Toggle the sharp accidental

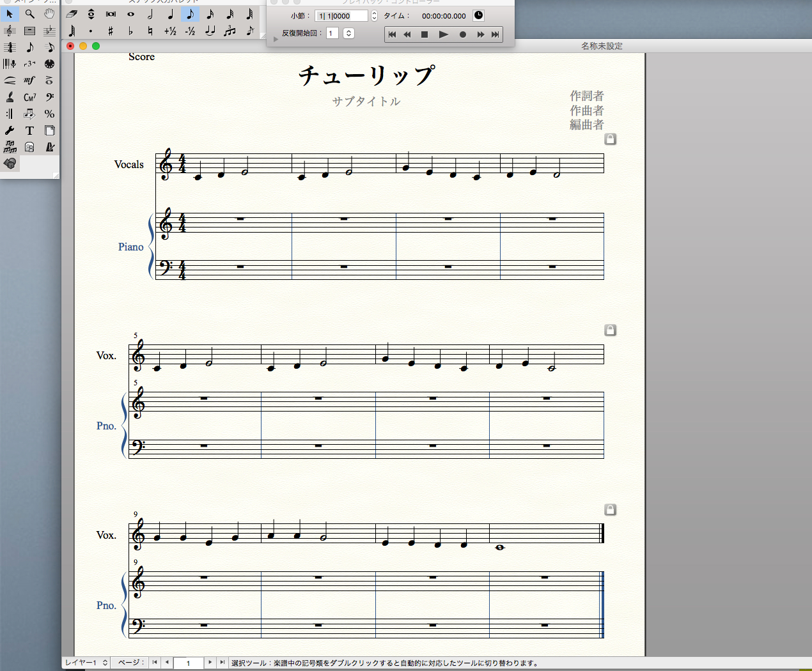[x=111, y=31]
